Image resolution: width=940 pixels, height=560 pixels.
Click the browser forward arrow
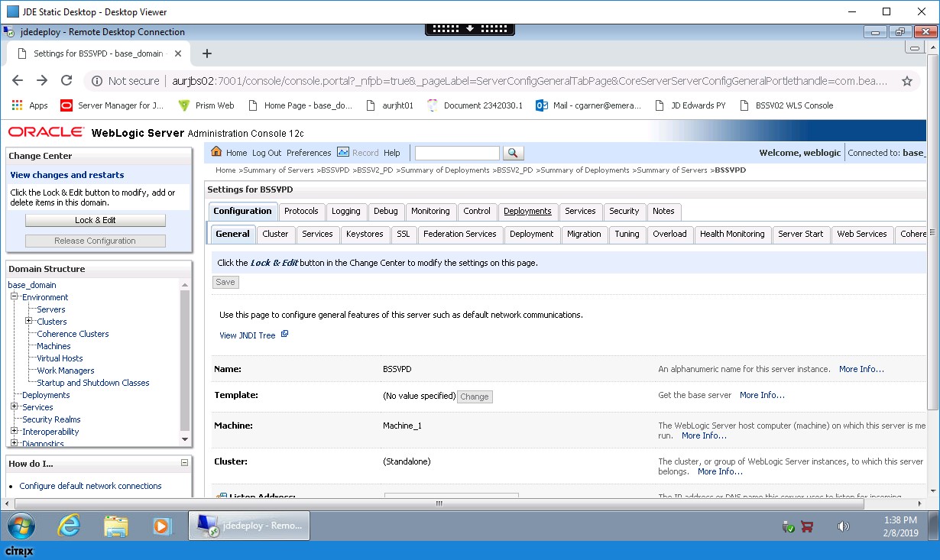[42, 80]
